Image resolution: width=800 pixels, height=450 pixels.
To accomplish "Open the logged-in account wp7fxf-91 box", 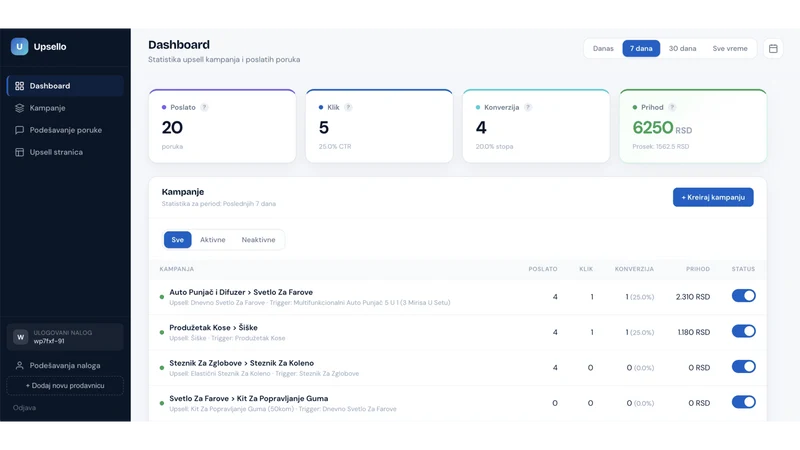I will click(x=65, y=337).
